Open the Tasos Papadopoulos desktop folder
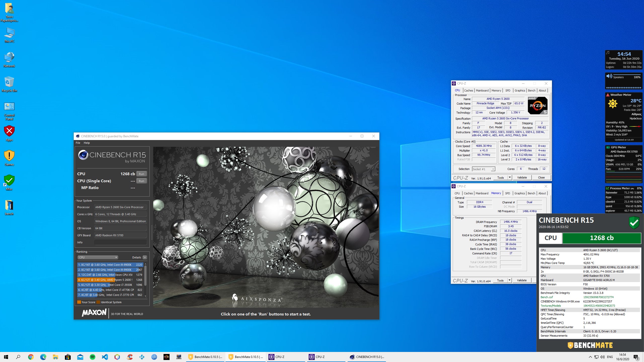This screenshot has width=644, height=362. click(x=9, y=12)
